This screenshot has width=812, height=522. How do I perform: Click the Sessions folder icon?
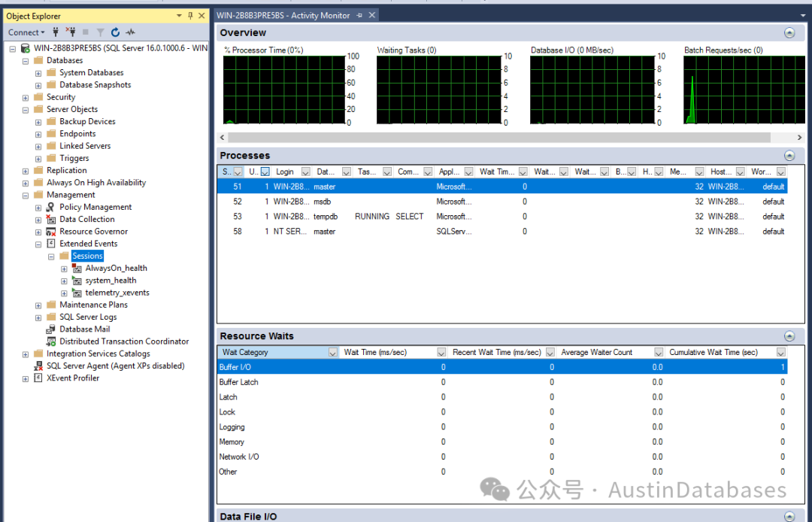pyautogui.click(x=64, y=256)
